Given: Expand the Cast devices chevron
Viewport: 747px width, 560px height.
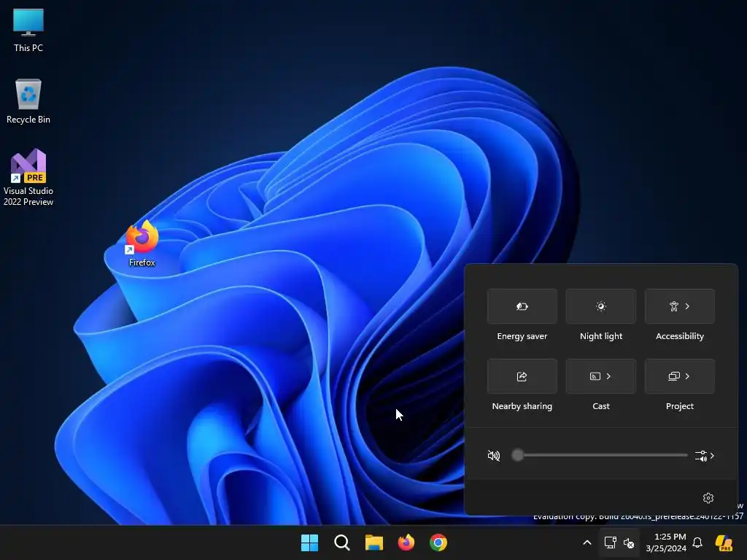Looking at the screenshot, I should click(608, 376).
